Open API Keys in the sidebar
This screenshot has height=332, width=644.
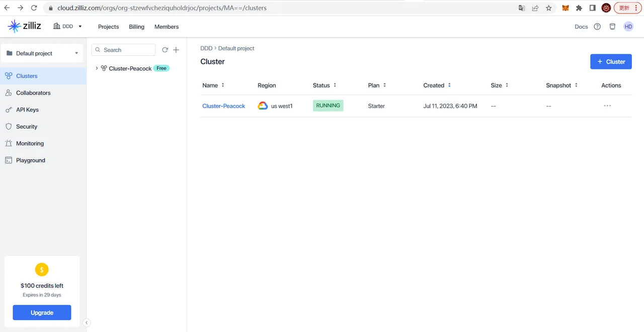click(43, 110)
